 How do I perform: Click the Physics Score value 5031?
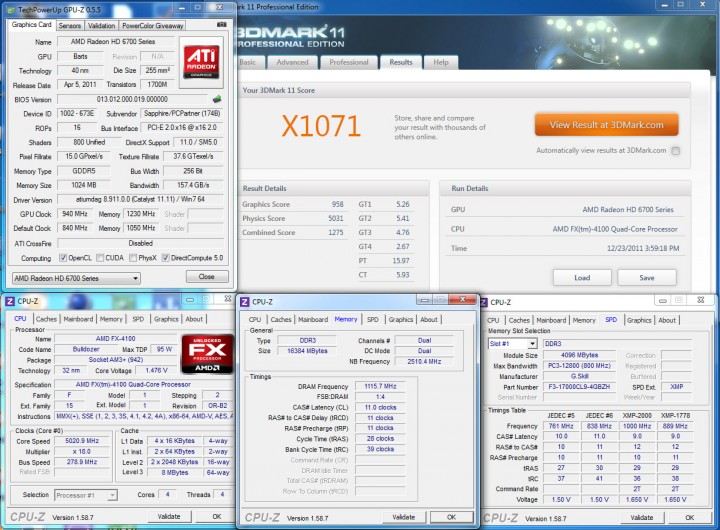point(336,219)
